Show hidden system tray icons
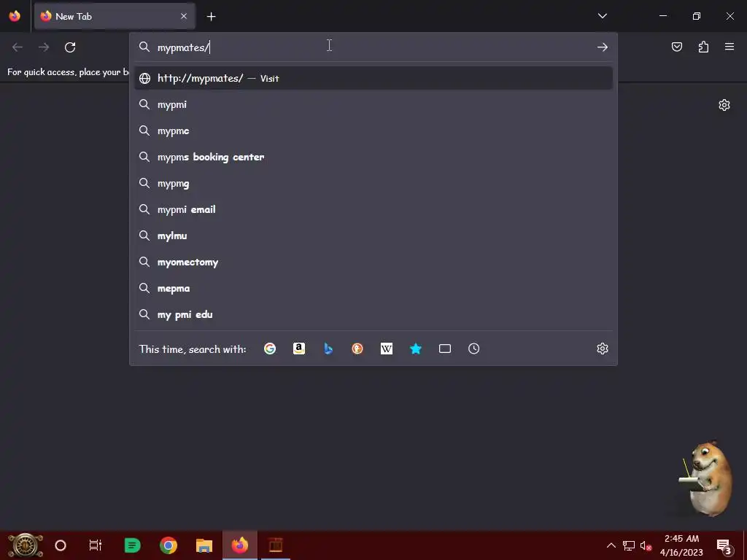 611,545
